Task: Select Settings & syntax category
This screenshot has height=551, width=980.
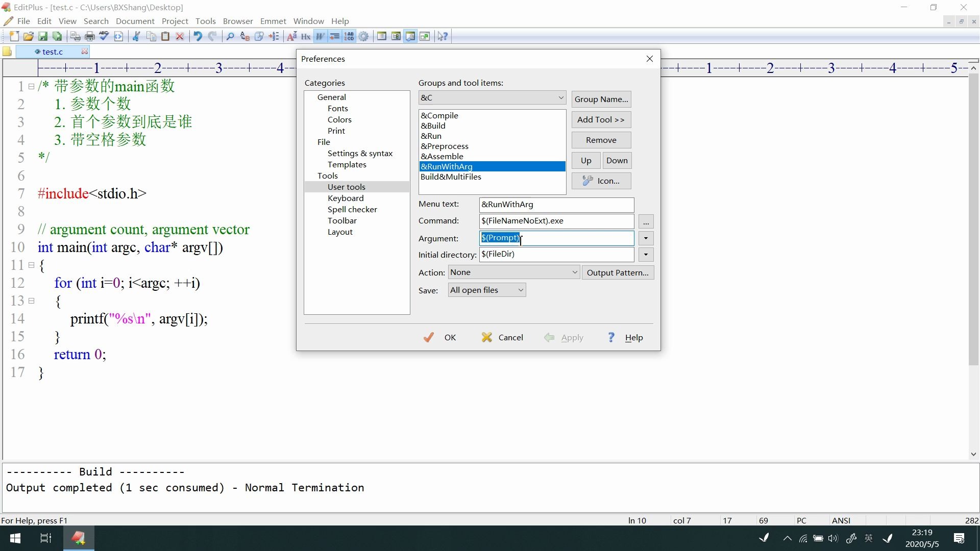Action: pos(360,153)
